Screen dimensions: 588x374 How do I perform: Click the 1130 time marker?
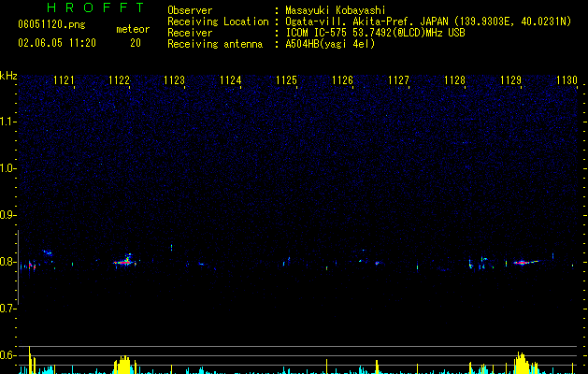566,80
